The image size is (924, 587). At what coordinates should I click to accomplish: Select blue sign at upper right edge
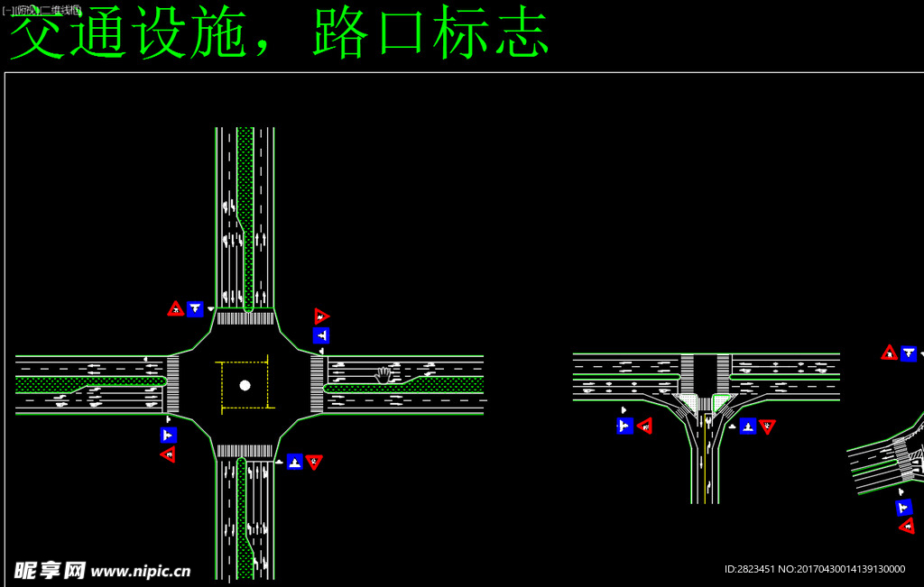909,353
